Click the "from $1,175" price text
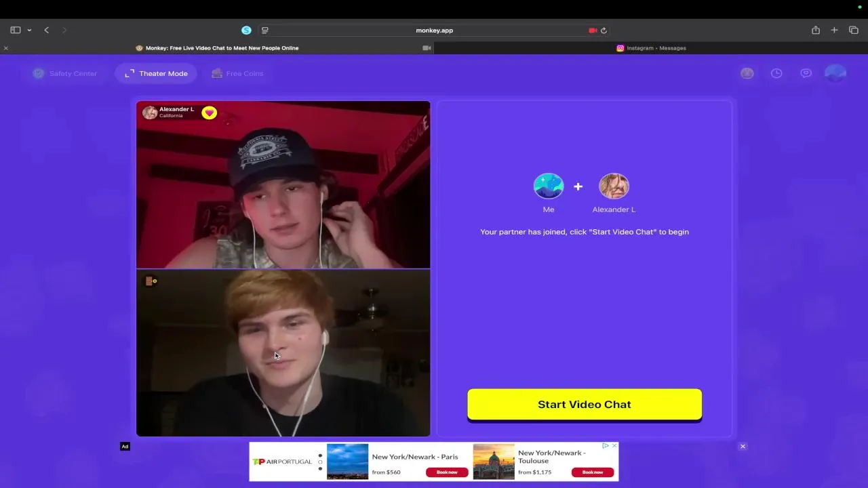 [x=535, y=472]
